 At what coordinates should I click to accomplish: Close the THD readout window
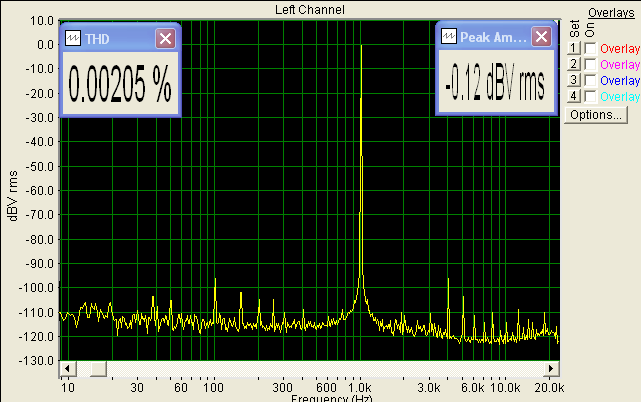pos(165,38)
